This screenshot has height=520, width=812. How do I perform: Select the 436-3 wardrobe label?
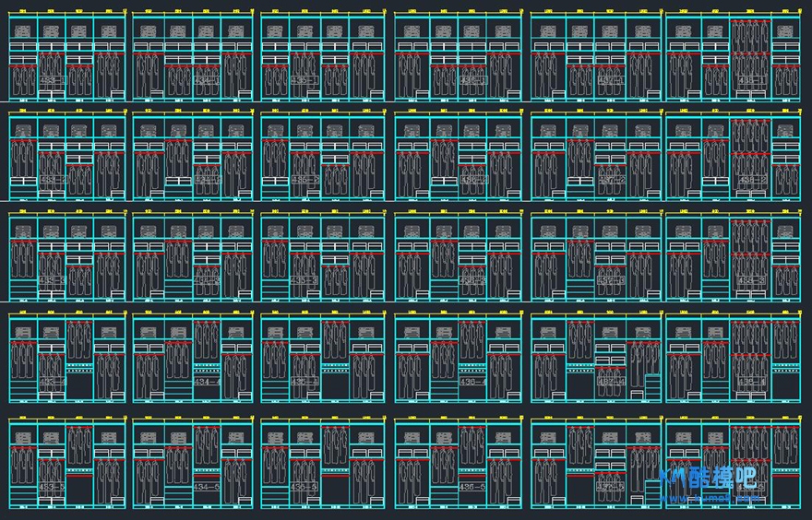(473, 280)
